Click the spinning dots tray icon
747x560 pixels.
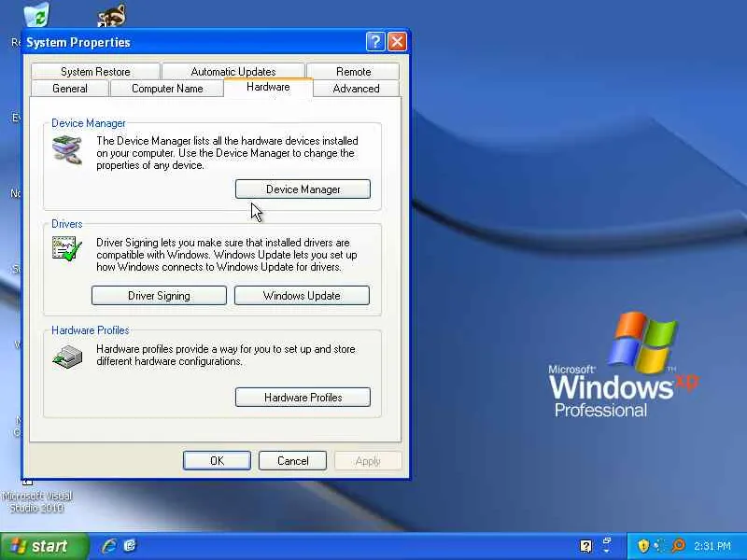click(x=660, y=546)
